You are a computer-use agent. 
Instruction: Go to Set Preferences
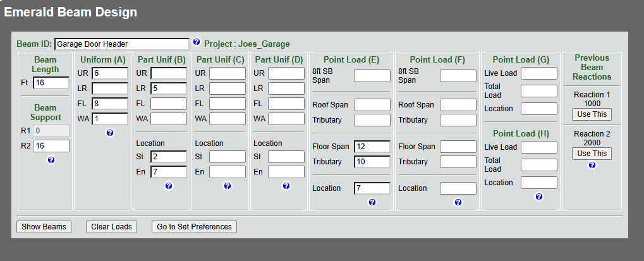tap(194, 226)
